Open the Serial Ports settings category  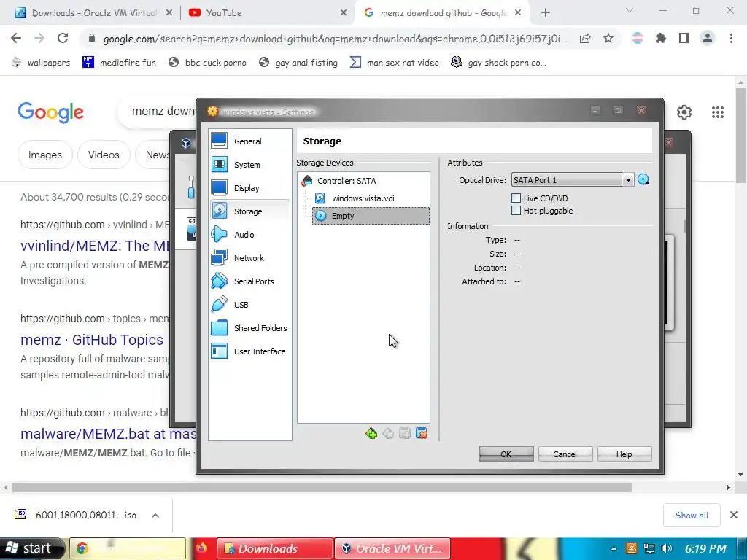tap(249, 281)
